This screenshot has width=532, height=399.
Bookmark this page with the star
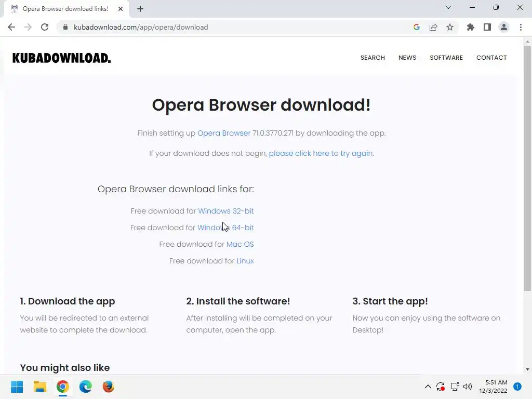450,27
